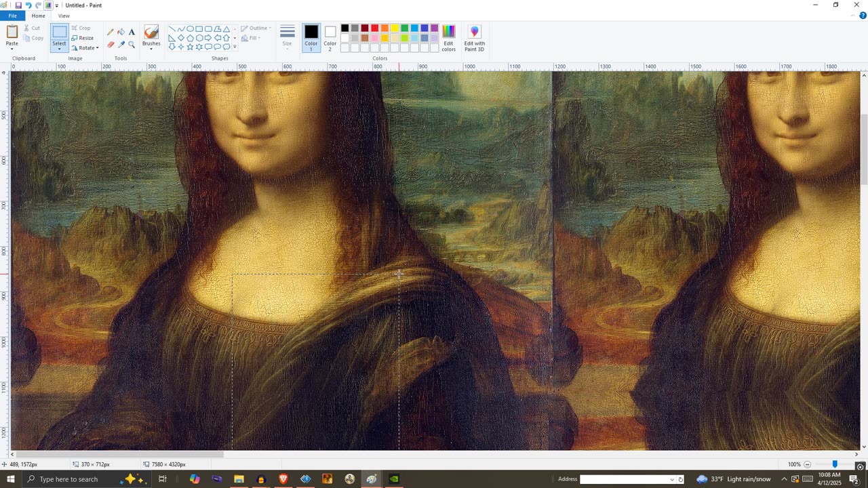Choose the Triangle shape
Image resolution: width=868 pixels, height=488 pixels.
tap(226, 29)
